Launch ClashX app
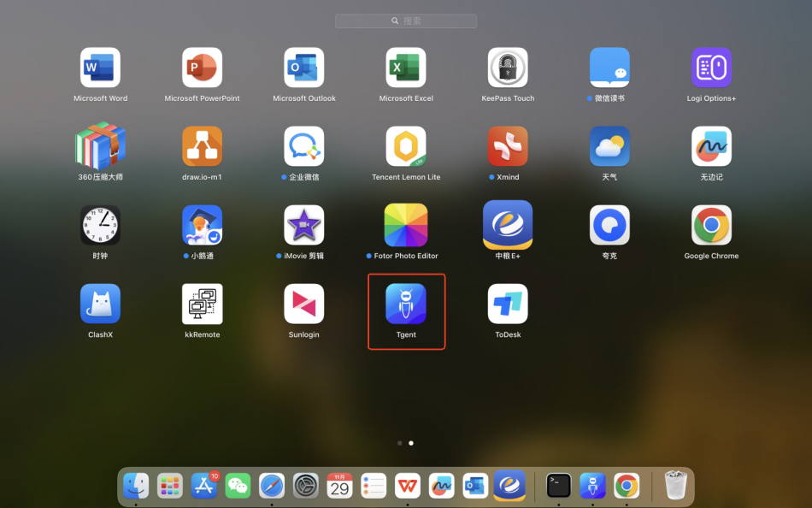The image size is (812, 508). (100, 304)
